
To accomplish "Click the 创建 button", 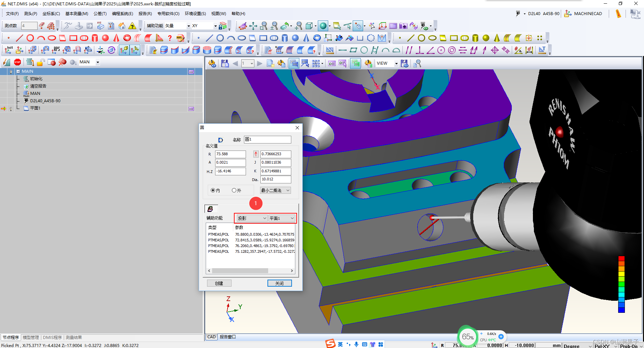I will click(x=219, y=283).
